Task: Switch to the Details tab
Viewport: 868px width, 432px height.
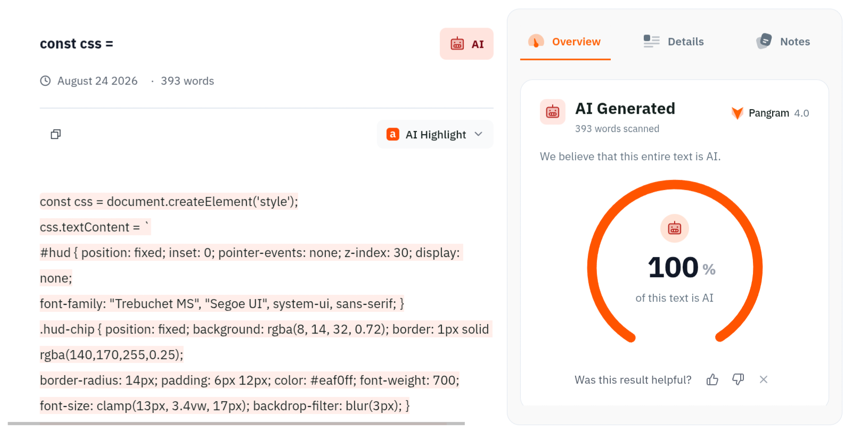Action: pos(674,41)
